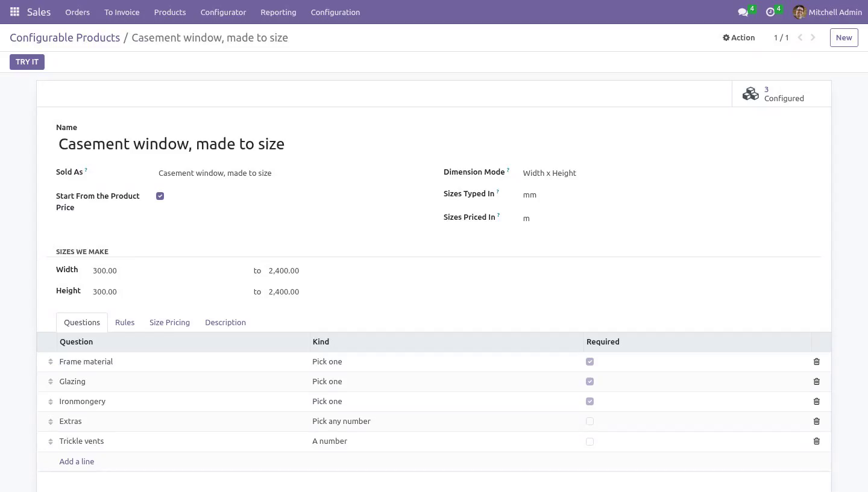Click the New button
Viewport: 868px width, 492px height.
tap(844, 37)
